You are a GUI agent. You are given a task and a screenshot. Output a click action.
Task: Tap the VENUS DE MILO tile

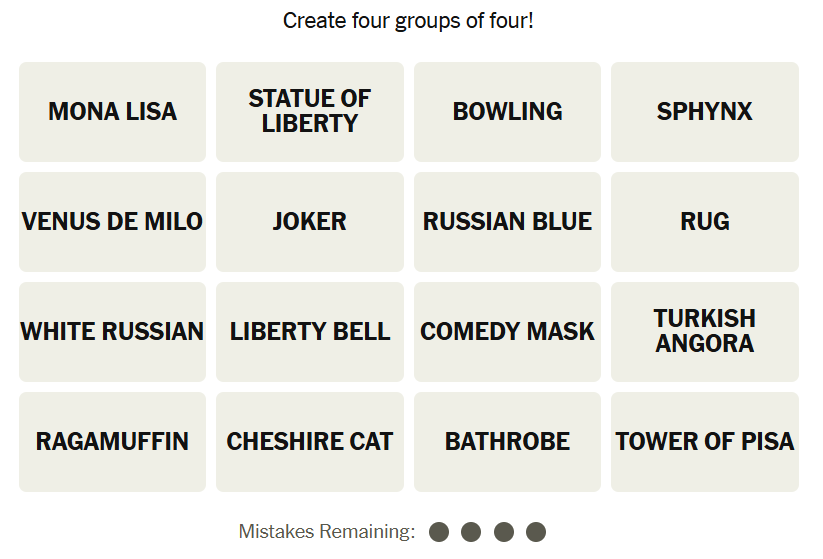[112, 222]
